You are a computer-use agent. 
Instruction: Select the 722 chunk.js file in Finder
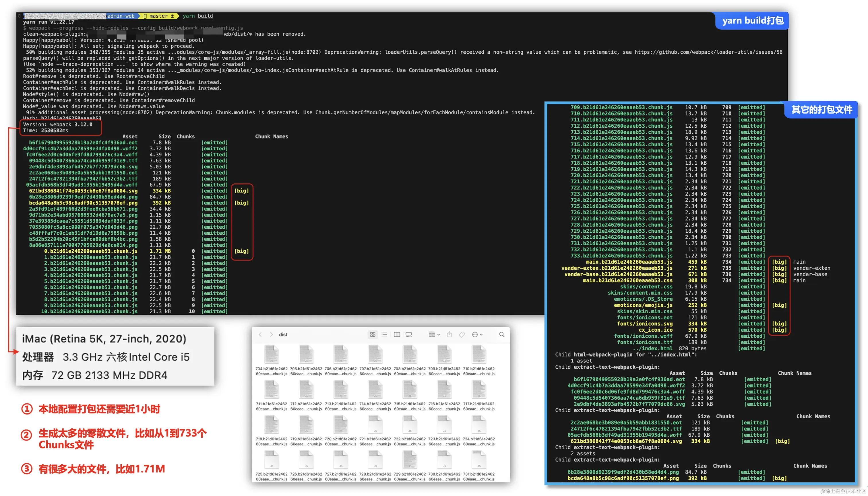click(x=410, y=425)
